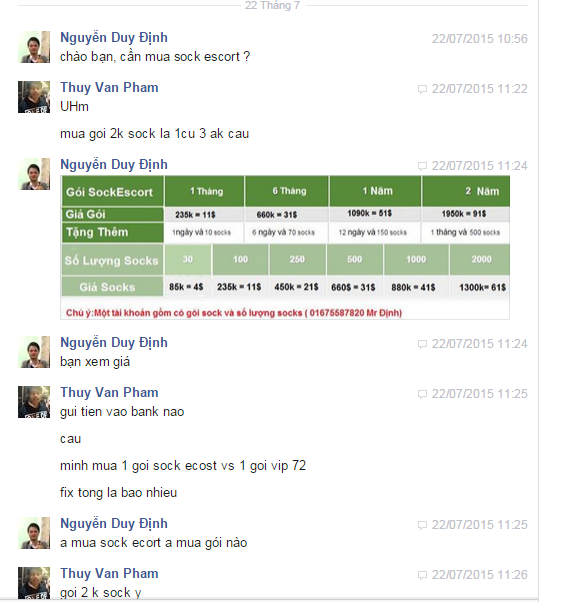The width and height of the screenshot is (585, 602).
Task: Click the message icon next to 'bạn xem giá' timestamp
Action: (422, 344)
